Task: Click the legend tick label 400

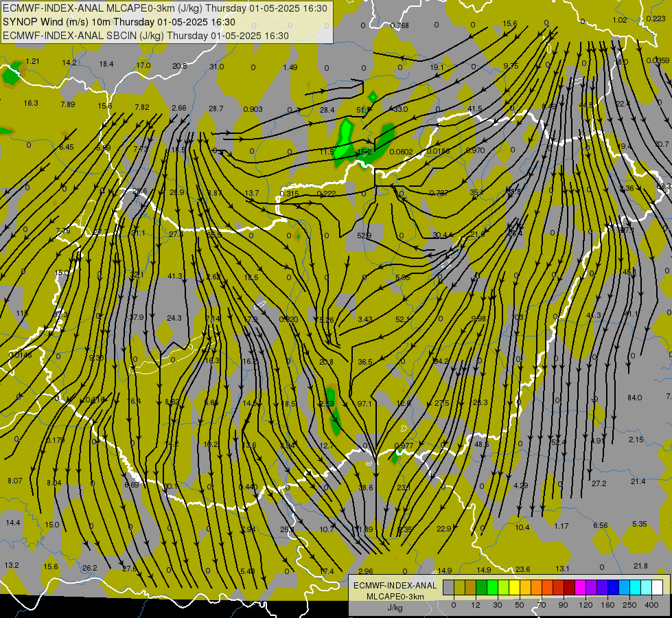Action: point(651,605)
